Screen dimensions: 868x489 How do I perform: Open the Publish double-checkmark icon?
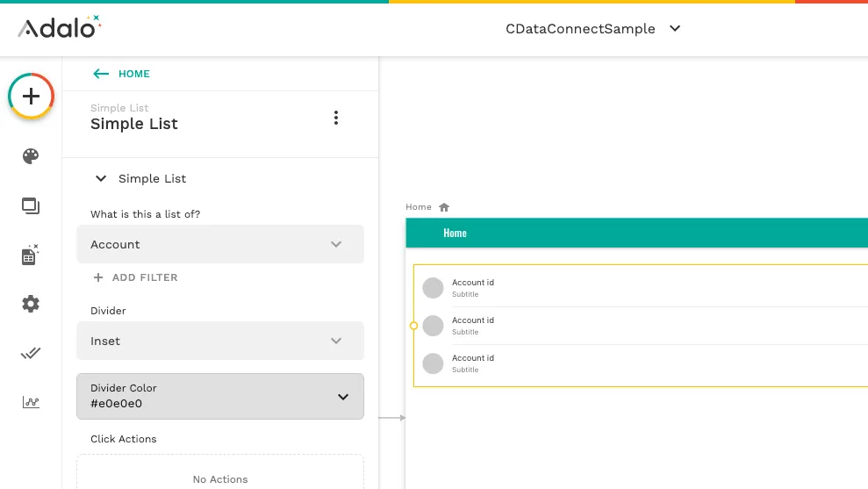click(x=31, y=353)
